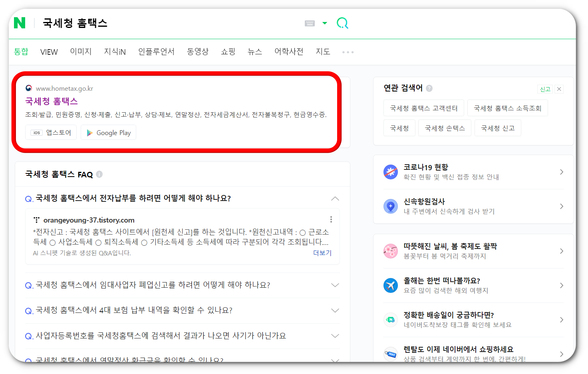Click the airplane icon on 해외 여행 card
Image resolution: width=588 pixels, height=374 pixels.
point(390,285)
